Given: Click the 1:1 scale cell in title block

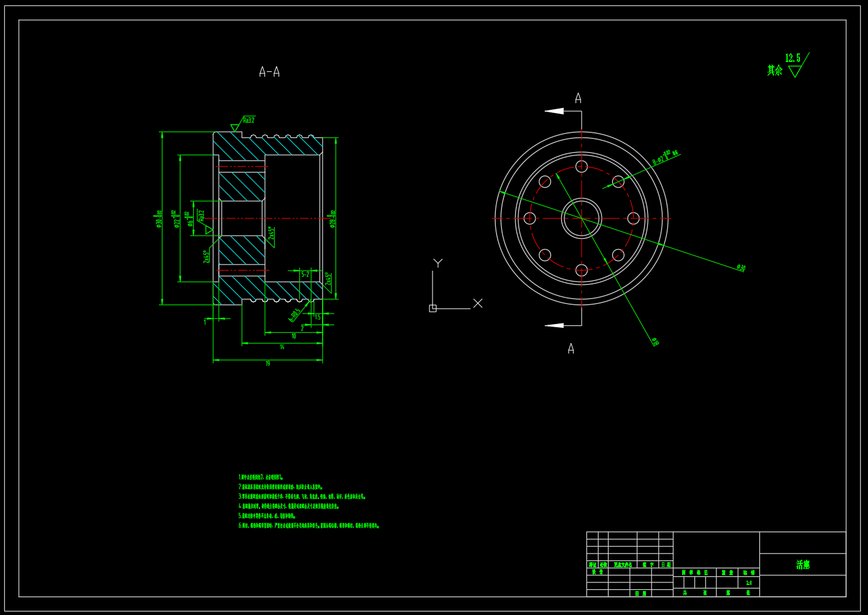Looking at the screenshot, I should click(748, 582).
